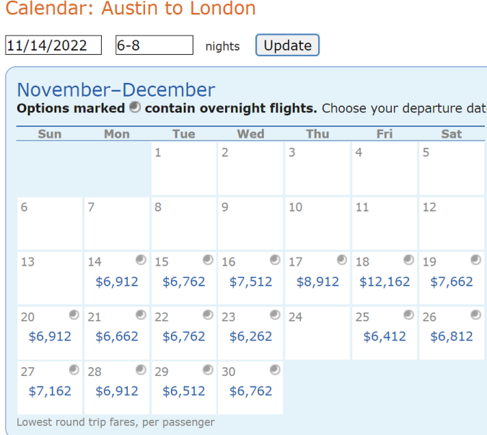Click overnight moon icon on November 23
The height and width of the screenshot is (435, 487).
pyautogui.click(x=275, y=315)
